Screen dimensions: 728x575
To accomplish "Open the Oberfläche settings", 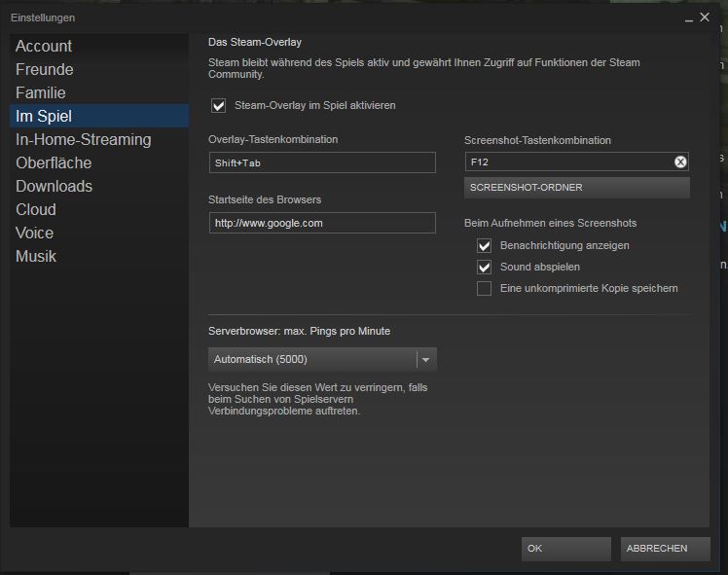I will coord(99,162).
